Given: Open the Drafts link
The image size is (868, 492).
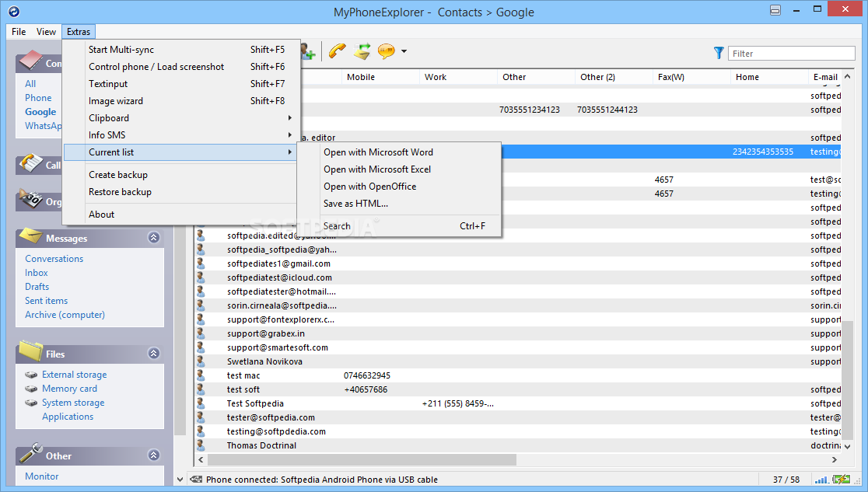Looking at the screenshot, I should (x=37, y=286).
